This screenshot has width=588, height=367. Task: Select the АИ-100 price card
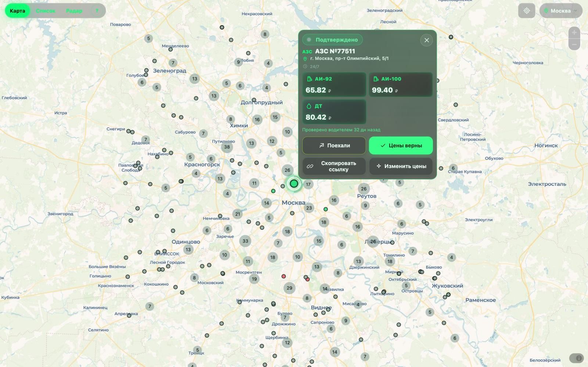click(401, 85)
